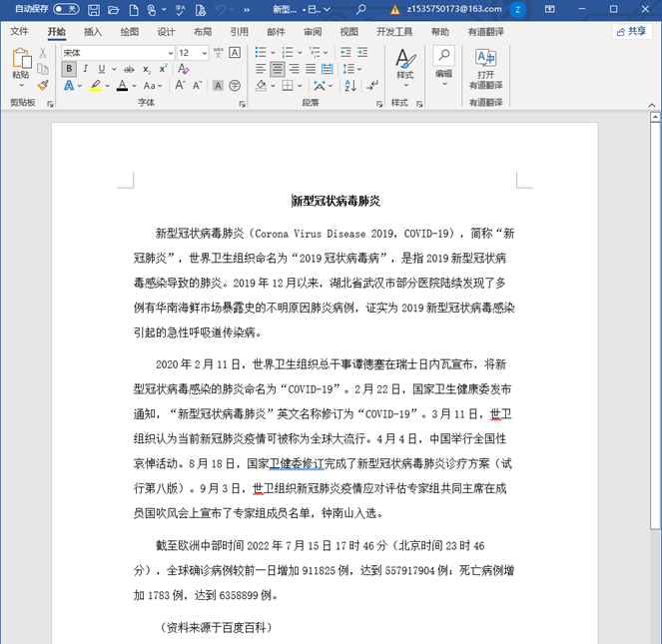Open the File (文件) menu

point(19,31)
